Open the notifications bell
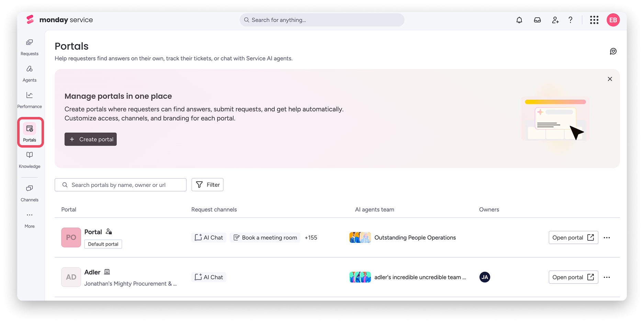The width and height of the screenshot is (644, 323). (519, 20)
